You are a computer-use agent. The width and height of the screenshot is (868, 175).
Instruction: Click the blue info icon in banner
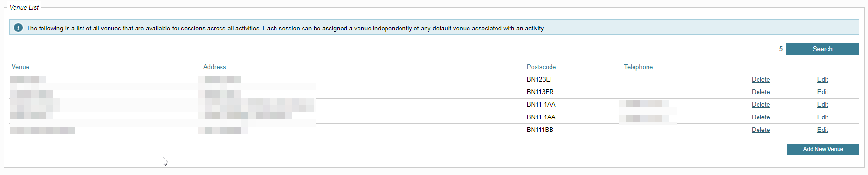click(18, 28)
